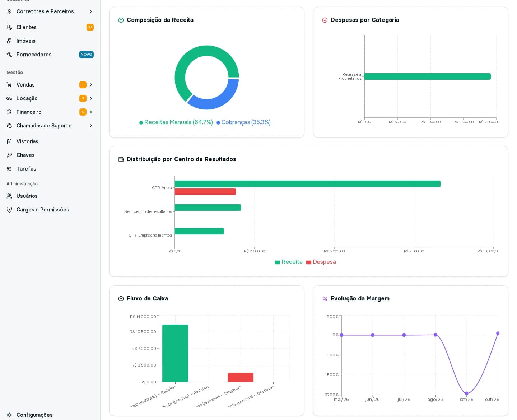Viewport: 517px width, 420px height.
Task: Click the Vistorias clipboard icon
Action: click(9, 141)
